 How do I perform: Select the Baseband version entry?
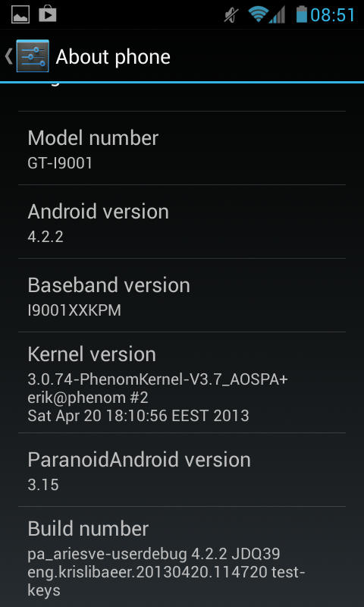(x=182, y=295)
